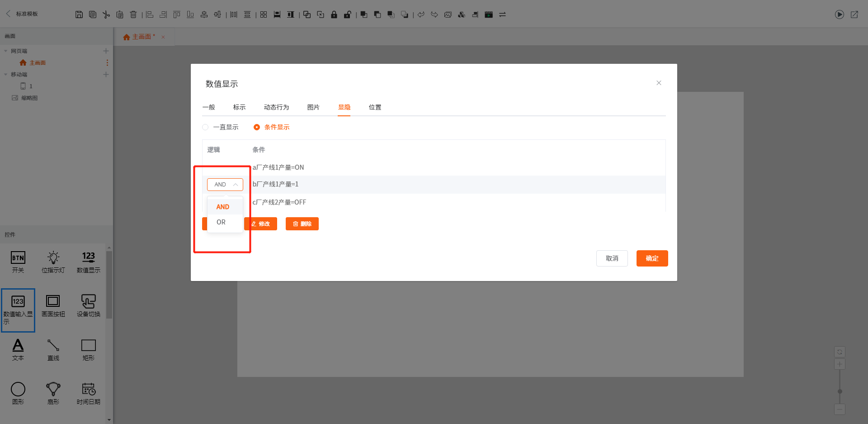Select the 一直显示 radio button
This screenshot has height=424, width=868.
205,127
